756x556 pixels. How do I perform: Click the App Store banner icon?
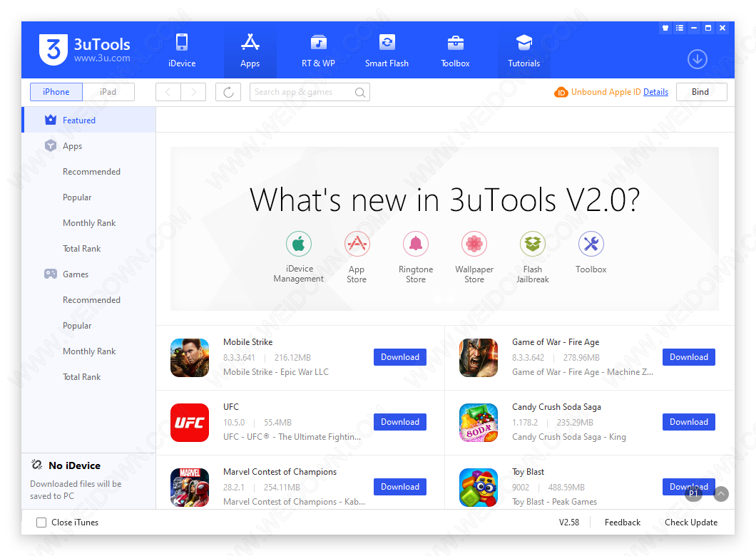[357, 244]
